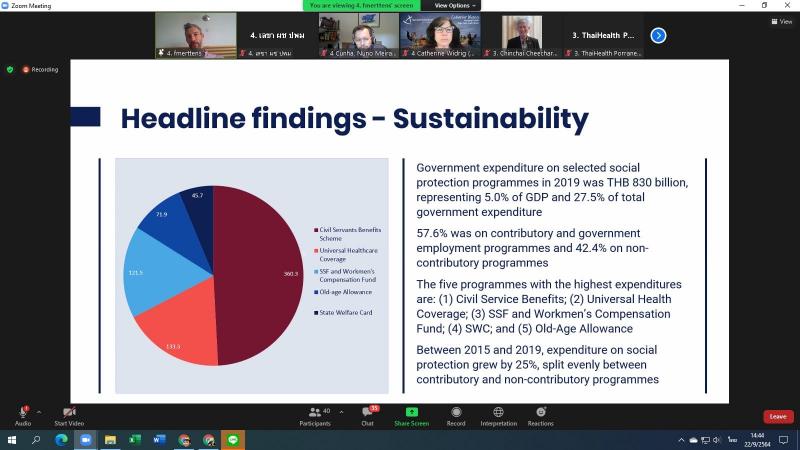Unmute using the Audio microphone icon

[x=23, y=412]
